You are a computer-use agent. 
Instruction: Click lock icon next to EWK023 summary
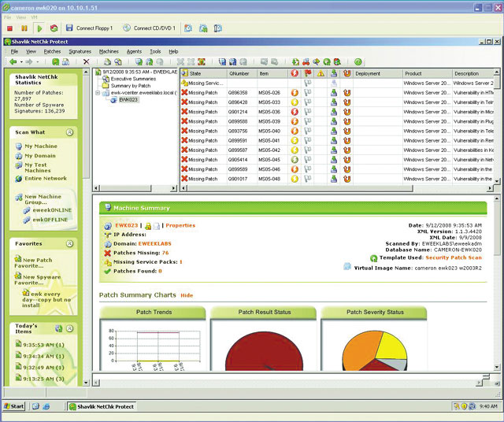click(148, 226)
